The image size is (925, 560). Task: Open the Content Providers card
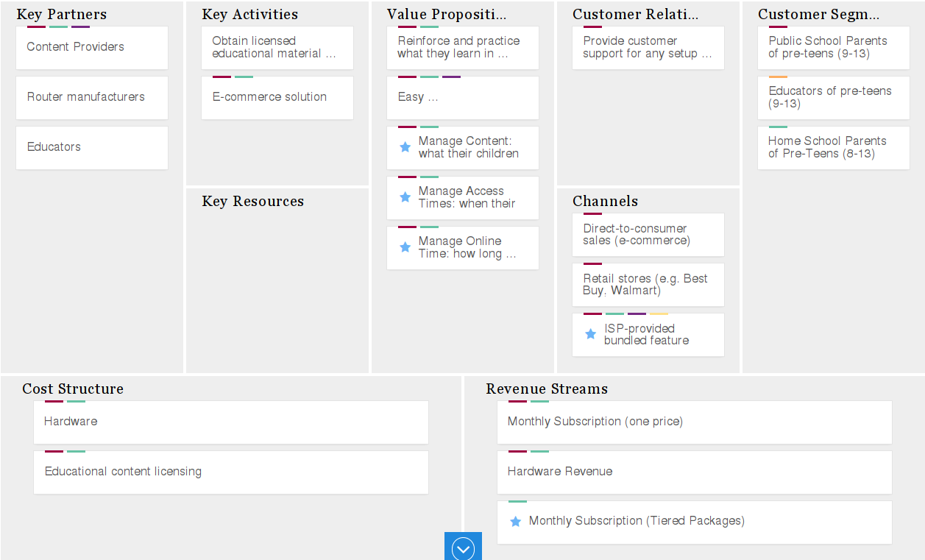click(x=92, y=48)
